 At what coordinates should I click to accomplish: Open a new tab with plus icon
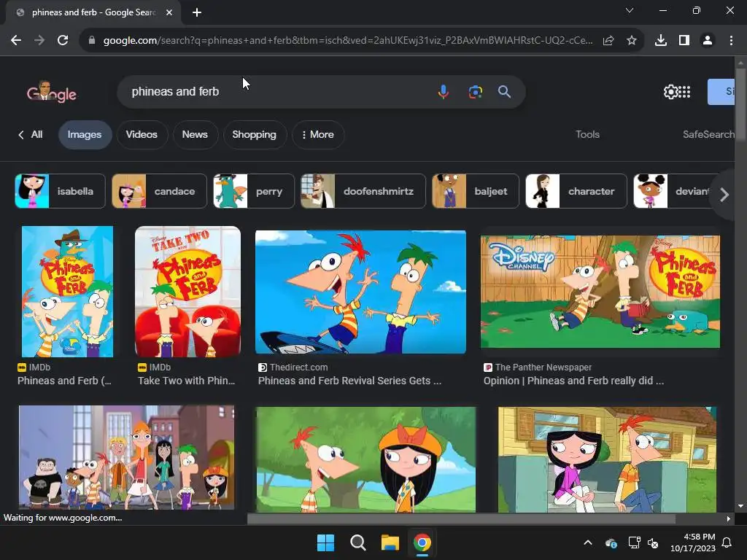[197, 12]
